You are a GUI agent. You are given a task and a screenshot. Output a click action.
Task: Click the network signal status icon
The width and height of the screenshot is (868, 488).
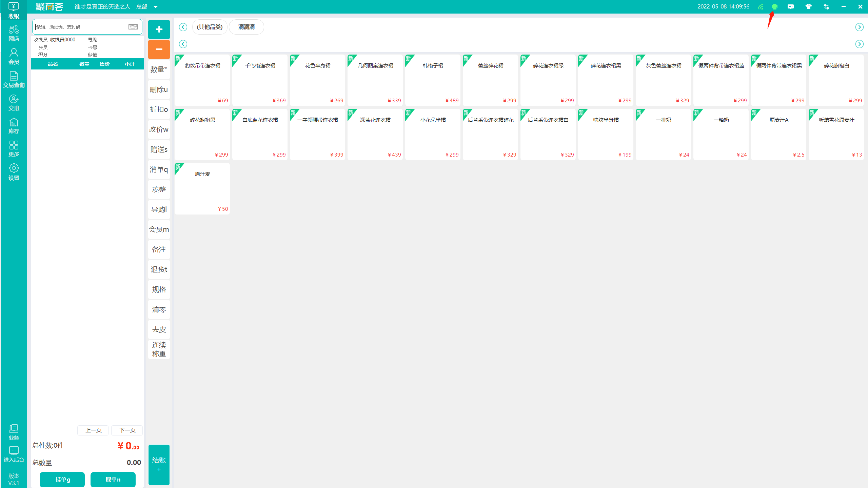click(761, 7)
